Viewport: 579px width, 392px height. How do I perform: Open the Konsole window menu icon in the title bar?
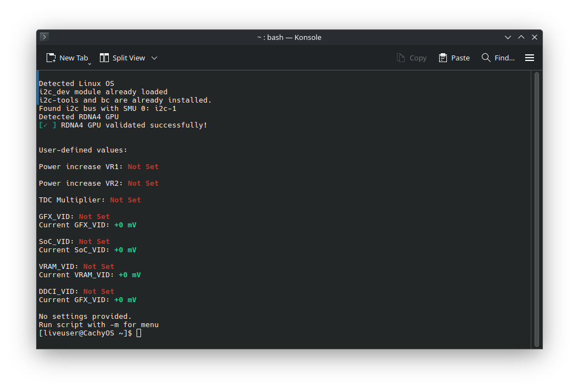45,37
